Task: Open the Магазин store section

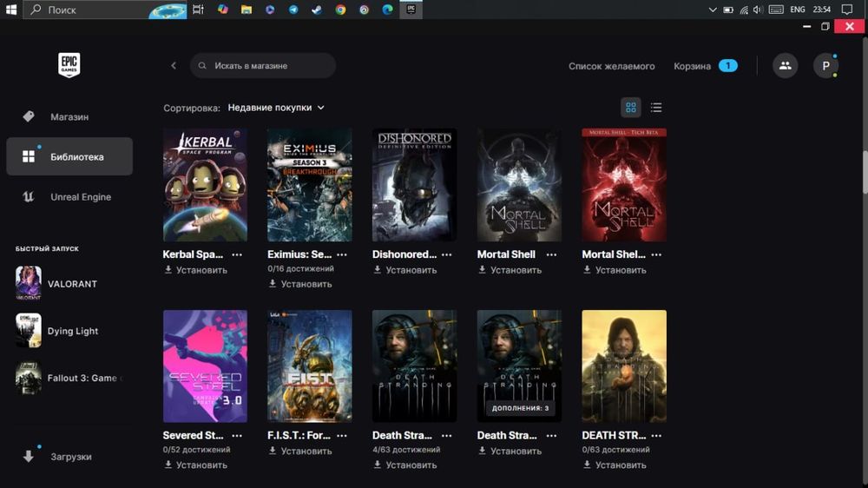Action: tap(69, 117)
